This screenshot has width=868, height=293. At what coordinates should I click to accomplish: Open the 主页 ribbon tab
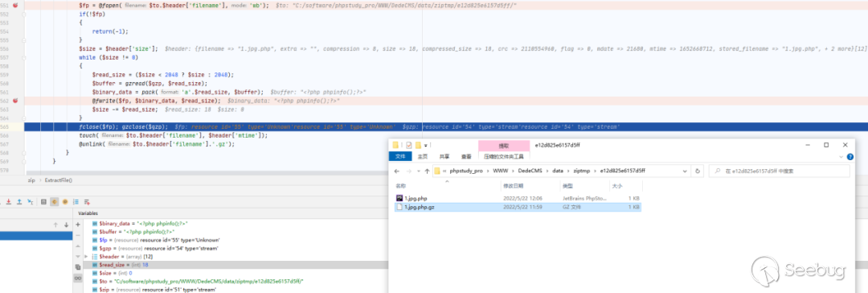[x=423, y=156]
